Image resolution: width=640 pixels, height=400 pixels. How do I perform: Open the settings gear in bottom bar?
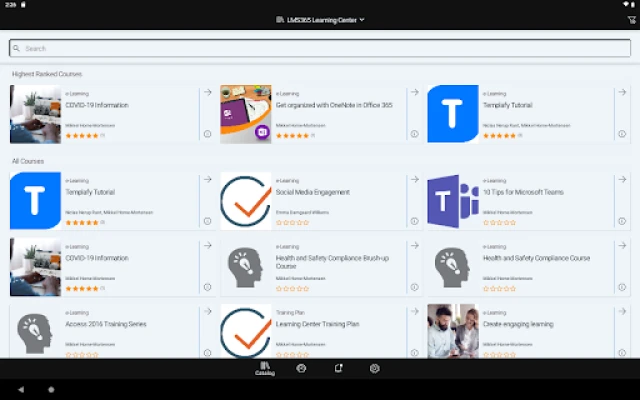[x=375, y=368]
